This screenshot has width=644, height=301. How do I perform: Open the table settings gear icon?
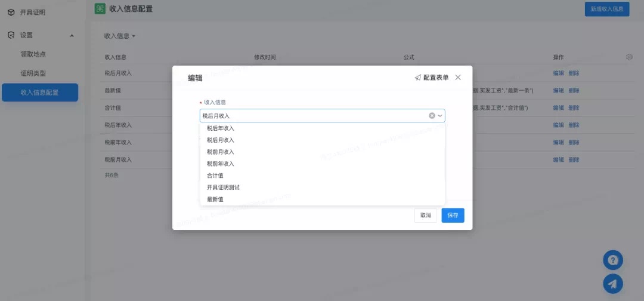pyautogui.click(x=629, y=57)
